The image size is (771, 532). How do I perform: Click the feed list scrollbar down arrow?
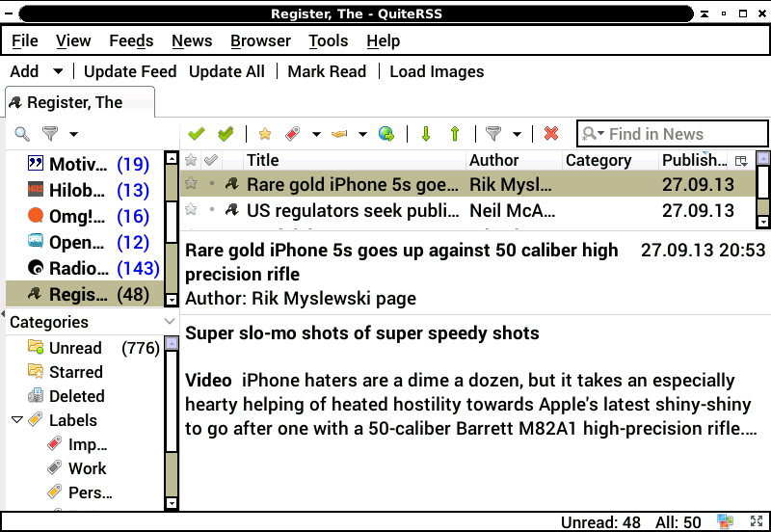pyautogui.click(x=172, y=300)
